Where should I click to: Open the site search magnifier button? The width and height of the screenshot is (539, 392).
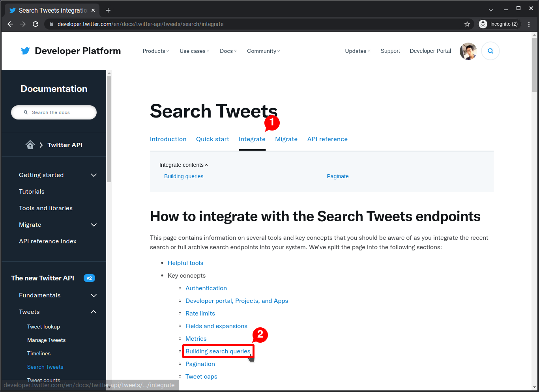[x=490, y=51]
